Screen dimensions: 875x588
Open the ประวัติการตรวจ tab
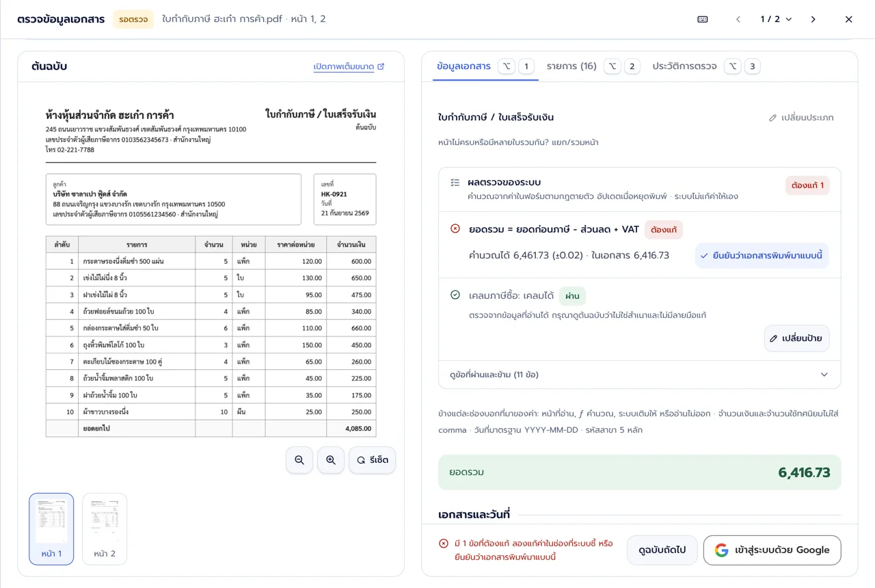coord(705,66)
